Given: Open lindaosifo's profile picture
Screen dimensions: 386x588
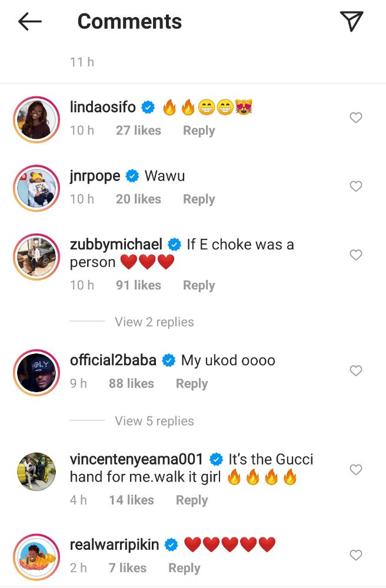Looking at the screenshot, I should (36, 118).
